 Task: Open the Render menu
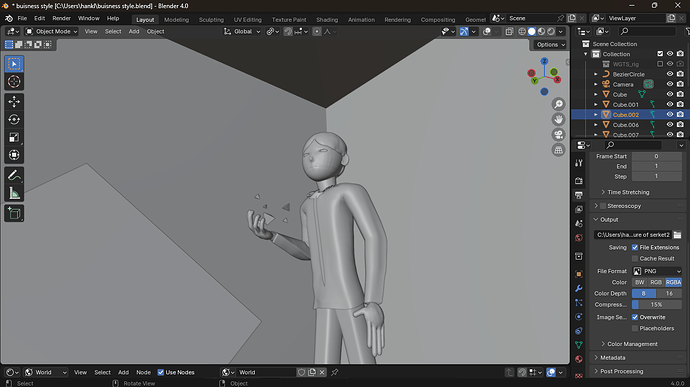pos(62,18)
